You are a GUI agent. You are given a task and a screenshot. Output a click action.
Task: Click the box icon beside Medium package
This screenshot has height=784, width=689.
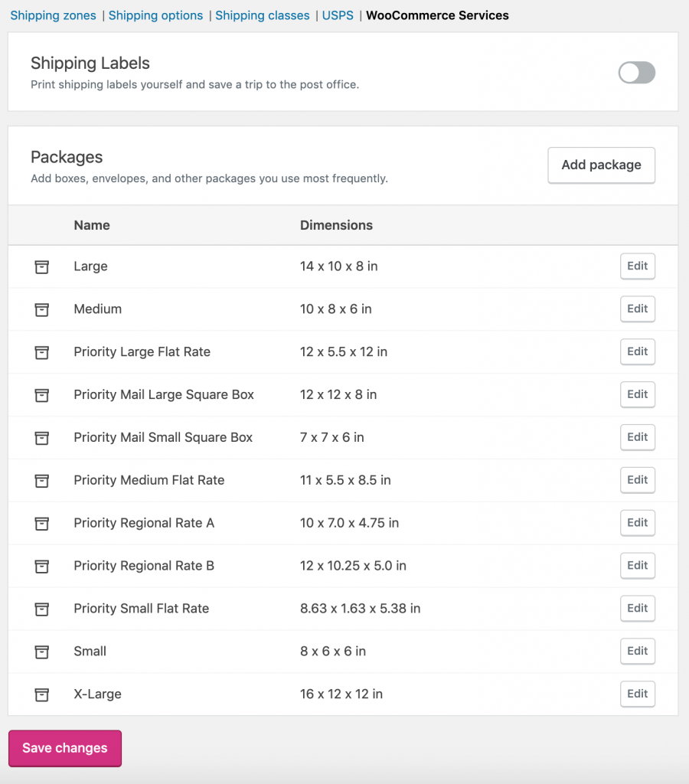tap(42, 309)
